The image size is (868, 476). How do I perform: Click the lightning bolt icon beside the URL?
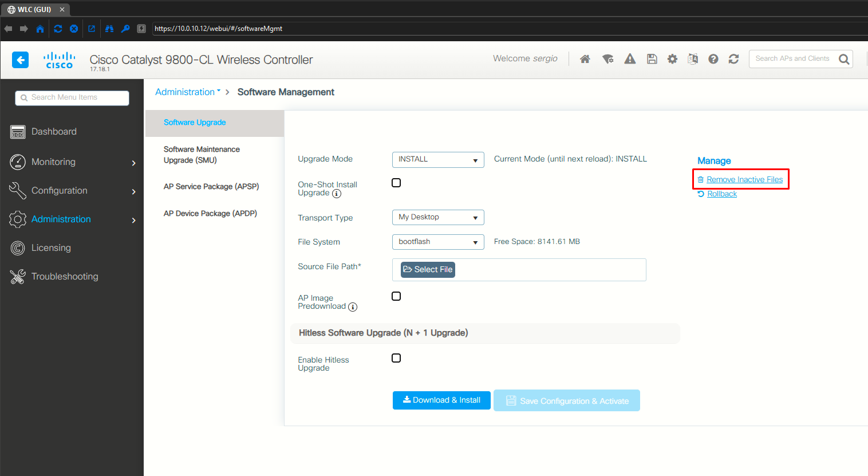click(x=141, y=29)
